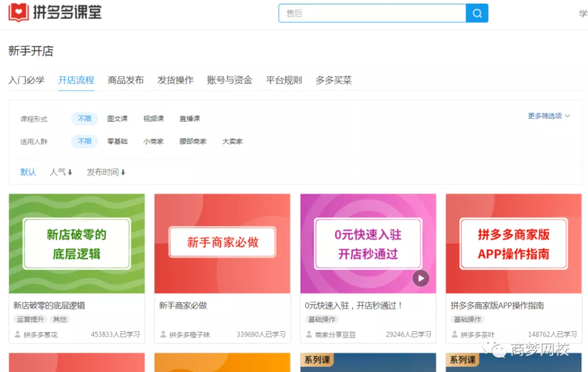This screenshot has width=588, height=372.
Task: Expand 更多筛选项 filter options
Action: pyautogui.click(x=549, y=116)
